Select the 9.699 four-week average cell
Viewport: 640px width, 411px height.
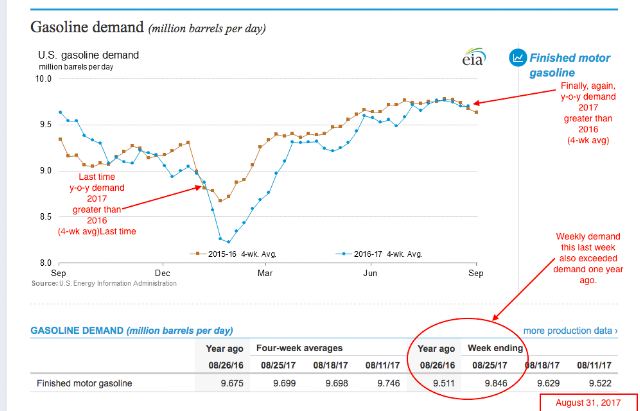tap(285, 384)
